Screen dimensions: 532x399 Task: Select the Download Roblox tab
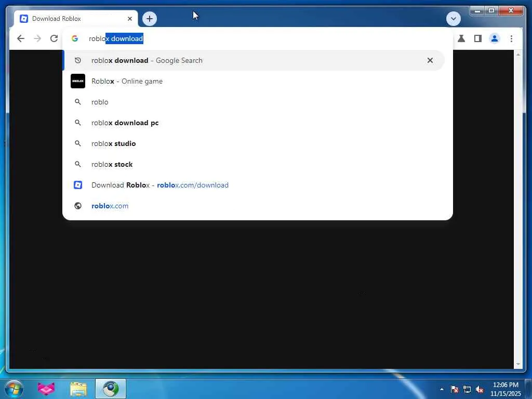pyautogui.click(x=76, y=19)
